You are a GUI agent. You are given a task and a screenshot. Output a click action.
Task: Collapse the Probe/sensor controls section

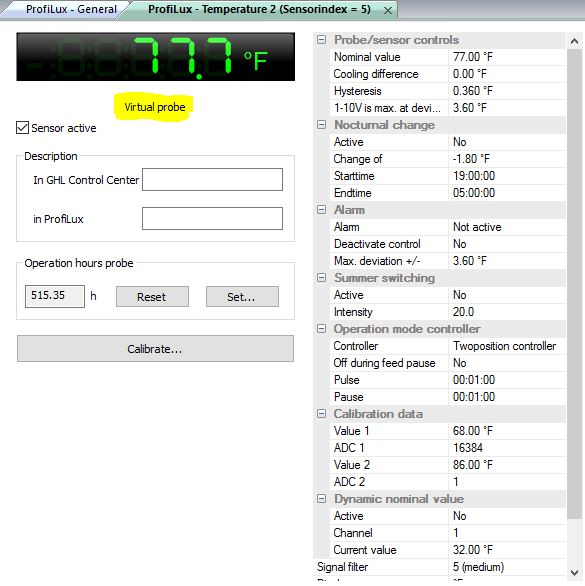[321, 40]
